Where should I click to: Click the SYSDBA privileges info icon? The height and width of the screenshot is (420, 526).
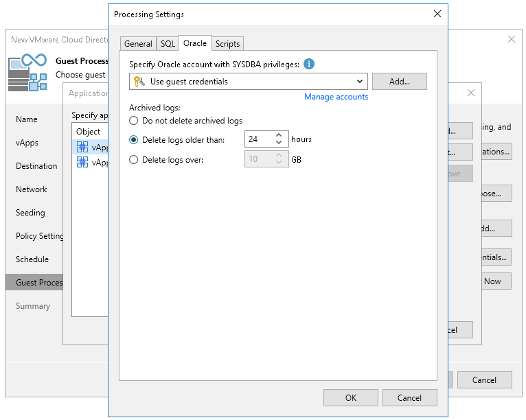(x=308, y=64)
